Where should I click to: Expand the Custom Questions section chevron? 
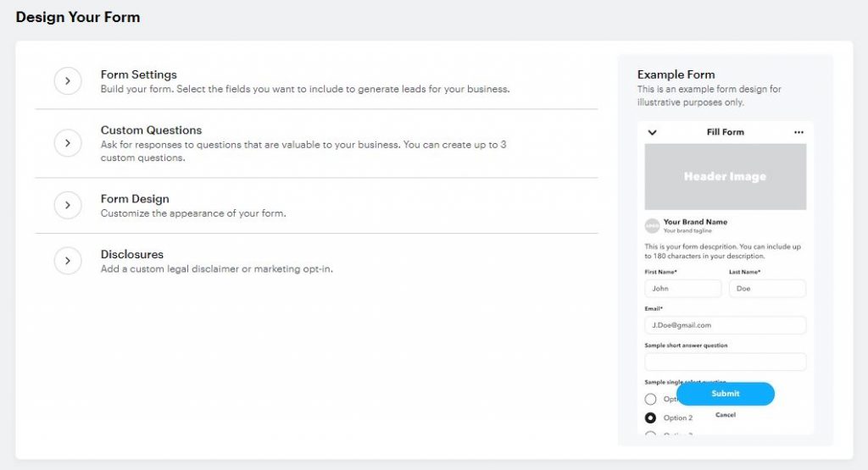coord(68,143)
